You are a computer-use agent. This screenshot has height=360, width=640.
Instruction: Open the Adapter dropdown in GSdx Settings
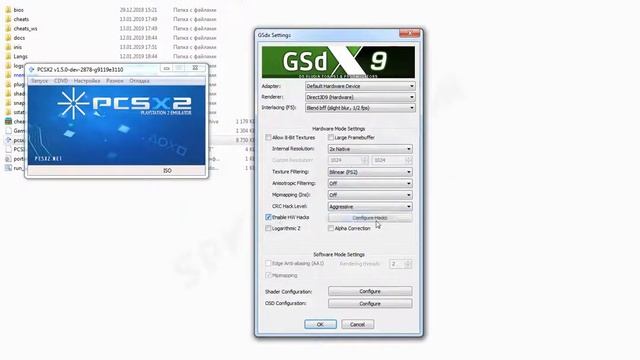pyautogui.click(x=360, y=86)
